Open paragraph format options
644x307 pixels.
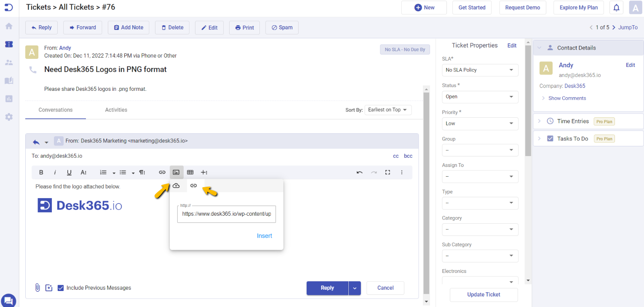142,172
